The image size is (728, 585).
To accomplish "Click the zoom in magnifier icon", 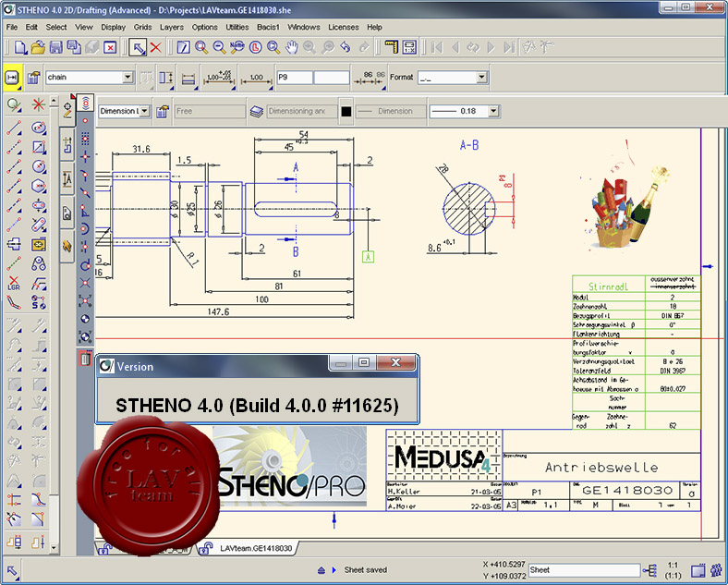I will [x=201, y=47].
